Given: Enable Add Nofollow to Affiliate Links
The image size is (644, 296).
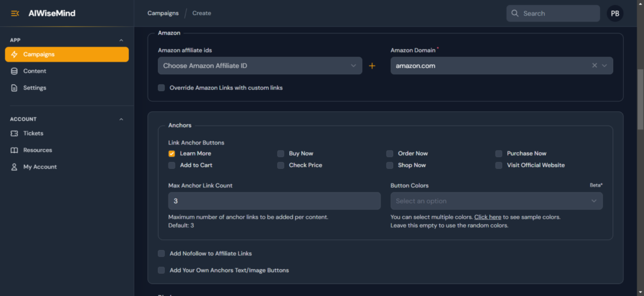Looking at the screenshot, I should (162, 254).
